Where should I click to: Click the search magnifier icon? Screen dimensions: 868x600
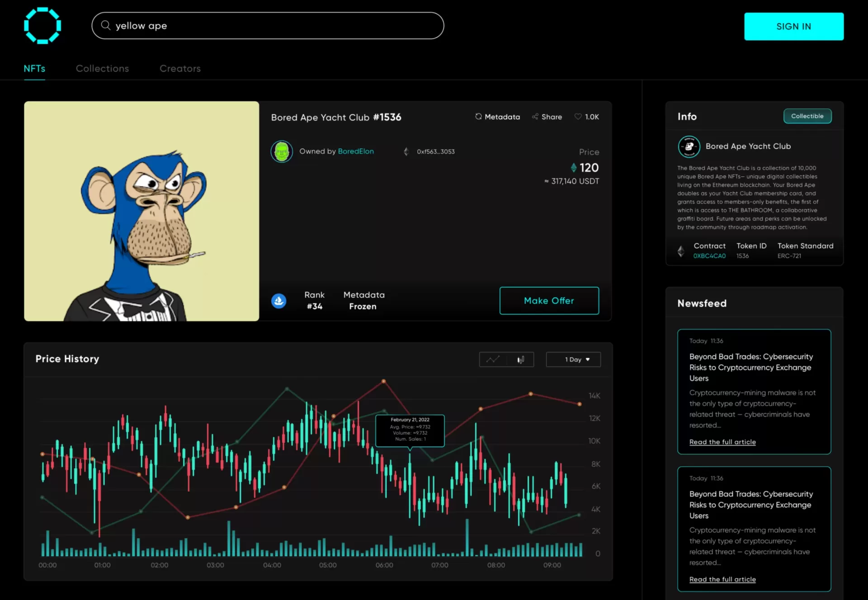coord(105,25)
